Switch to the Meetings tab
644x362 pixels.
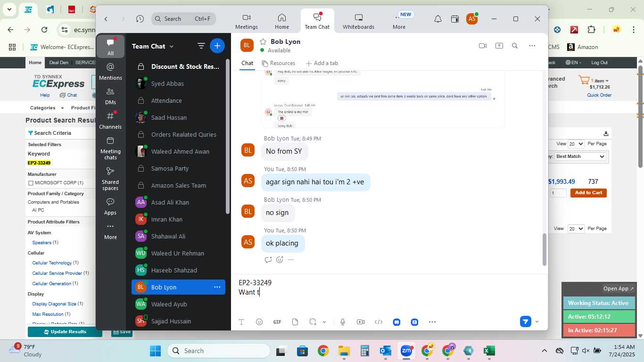click(x=247, y=21)
